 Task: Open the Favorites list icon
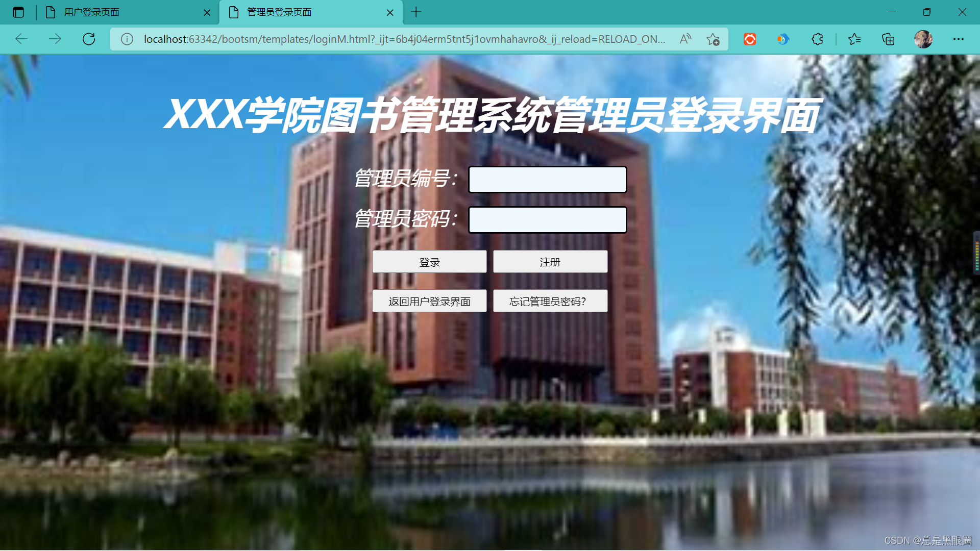coord(854,39)
